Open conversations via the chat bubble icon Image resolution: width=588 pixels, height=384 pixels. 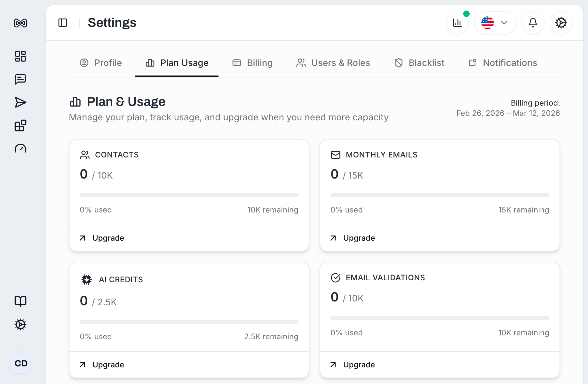click(20, 79)
